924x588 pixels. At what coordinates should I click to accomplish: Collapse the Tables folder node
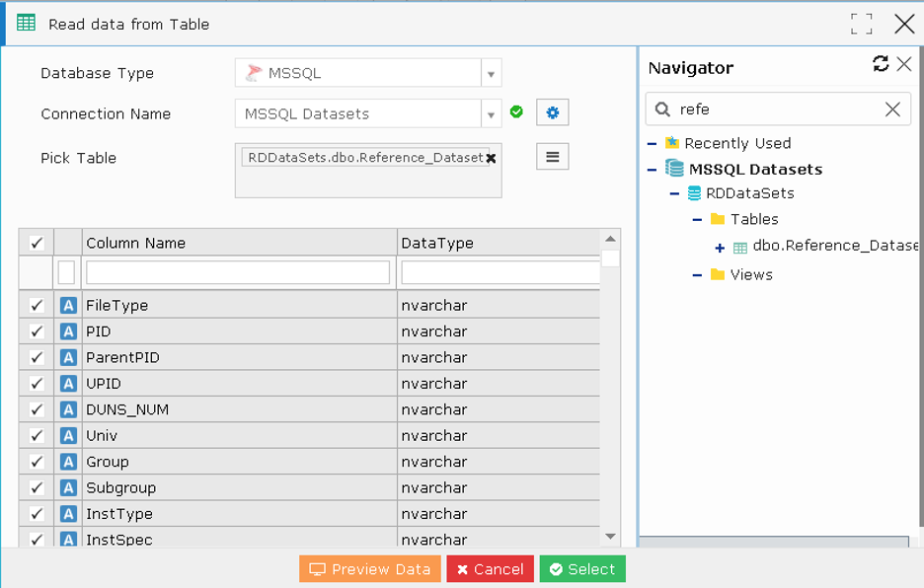[697, 220]
